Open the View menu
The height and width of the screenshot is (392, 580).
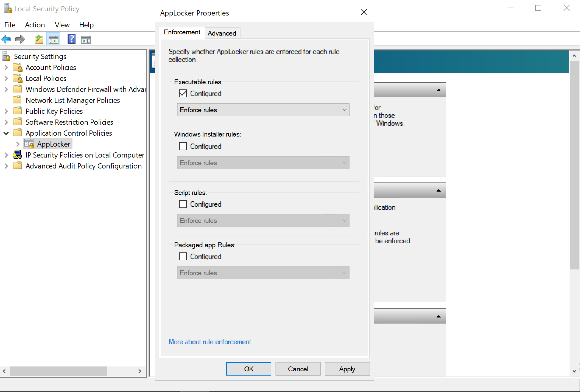(x=62, y=25)
